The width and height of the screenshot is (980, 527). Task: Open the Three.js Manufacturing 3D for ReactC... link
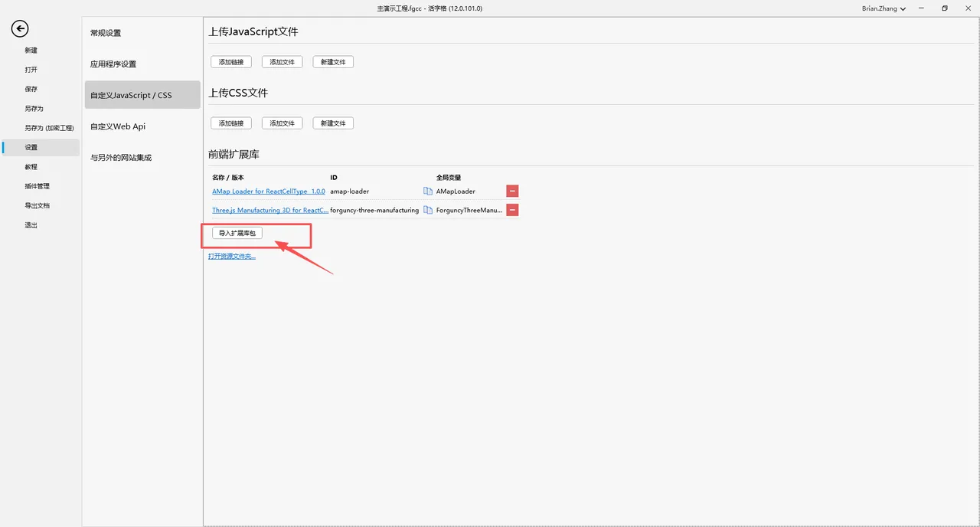[270, 211]
